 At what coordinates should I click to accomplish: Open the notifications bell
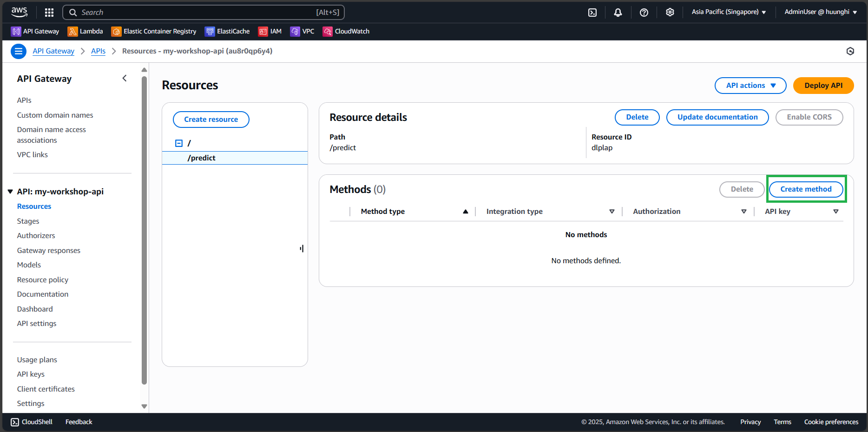pos(618,13)
